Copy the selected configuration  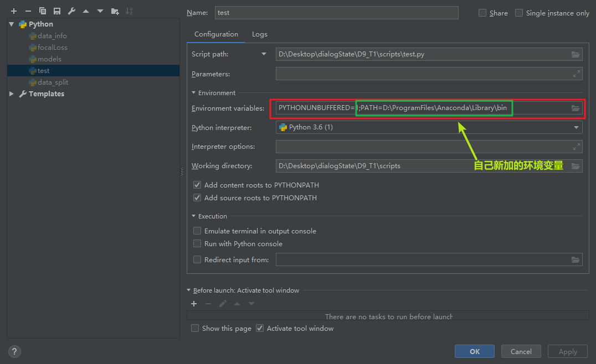(x=43, y=12)
